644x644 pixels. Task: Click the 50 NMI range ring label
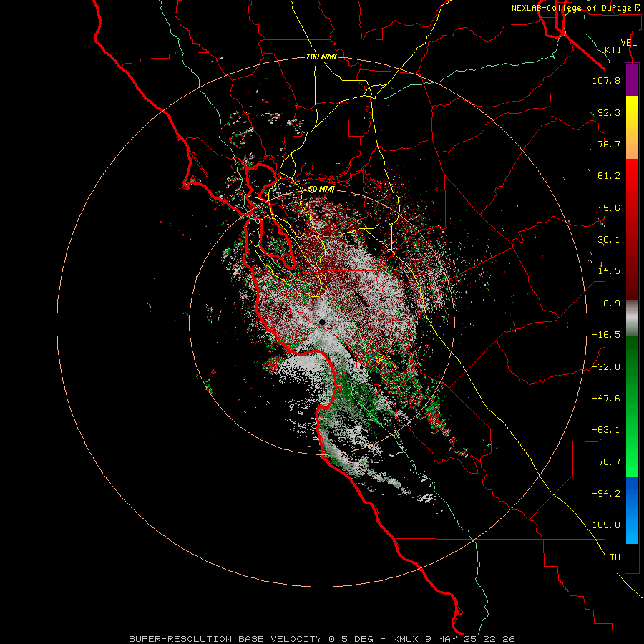tap(321, 190)
